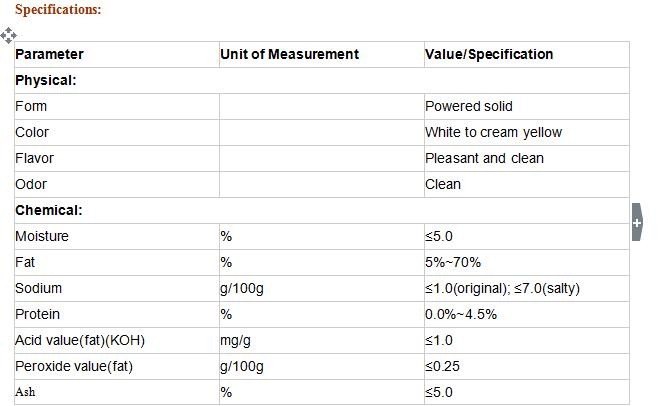Click the table move handle icon

click(x=9, y=35)
